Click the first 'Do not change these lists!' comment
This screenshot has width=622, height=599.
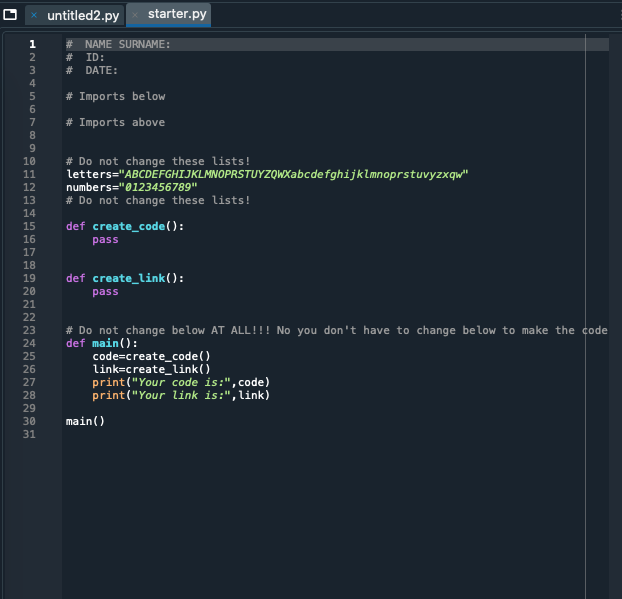click(x=158, y=161)
